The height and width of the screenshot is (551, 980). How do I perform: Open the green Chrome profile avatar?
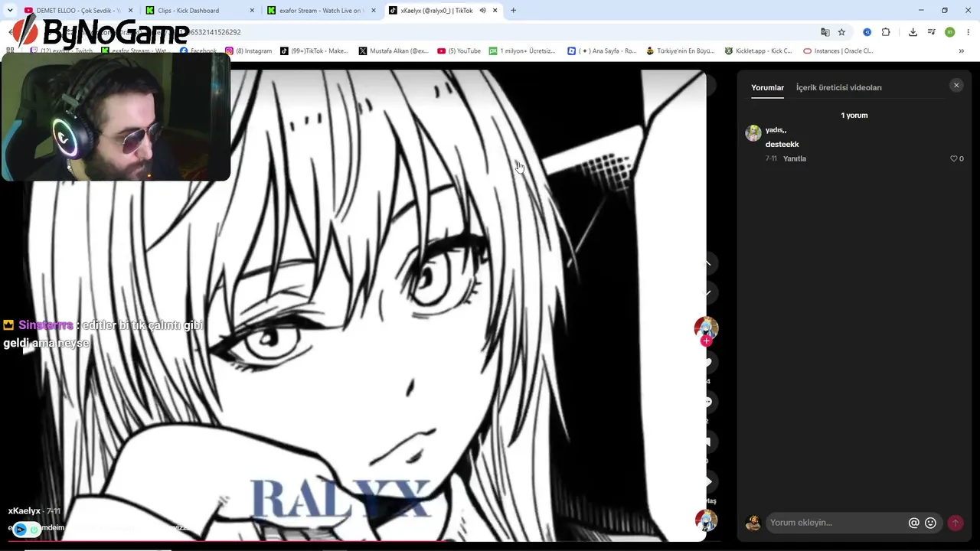[x=949, y=32]
